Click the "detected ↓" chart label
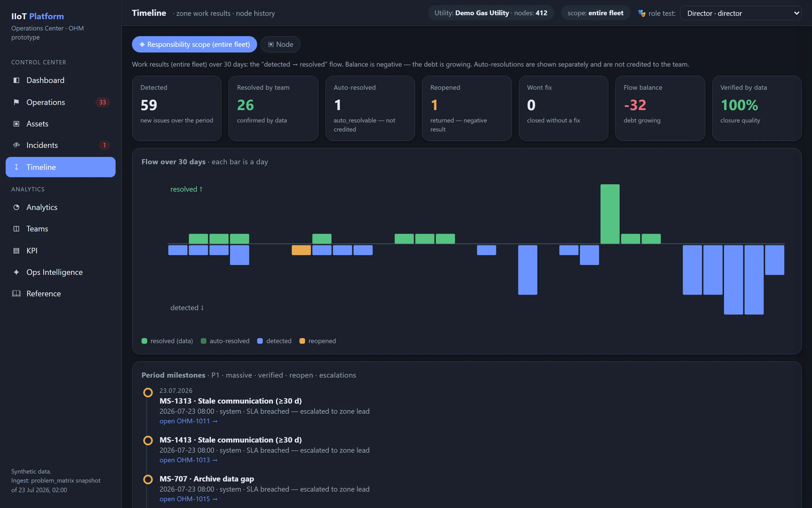The width and height of the screenshot is (812, 508). pyautogui.click(x=187, y=308)
